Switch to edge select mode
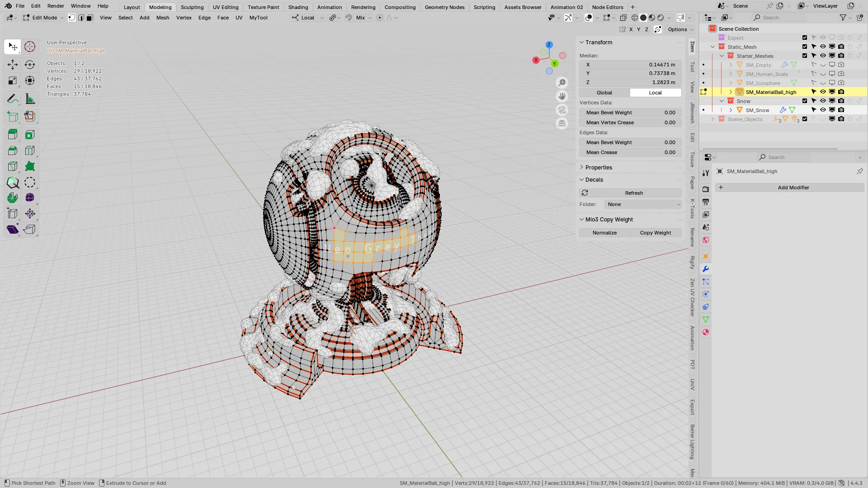The height and width of the screenshot is (488, 868). [81, 18]
